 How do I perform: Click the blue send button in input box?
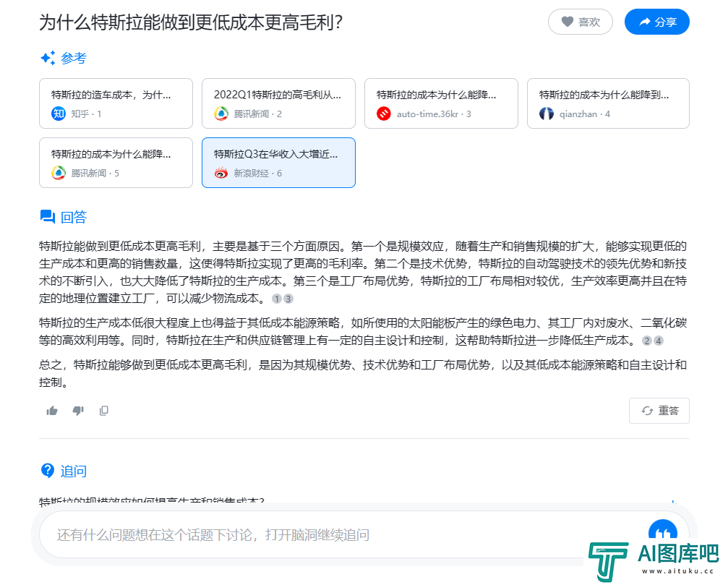pyautogui.click(x=662, y=533)
